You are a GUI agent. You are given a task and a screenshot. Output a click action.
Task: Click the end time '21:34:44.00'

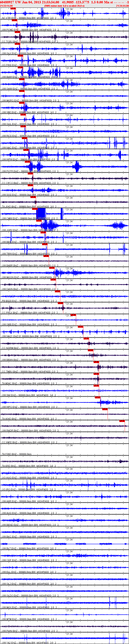[123, 6]
